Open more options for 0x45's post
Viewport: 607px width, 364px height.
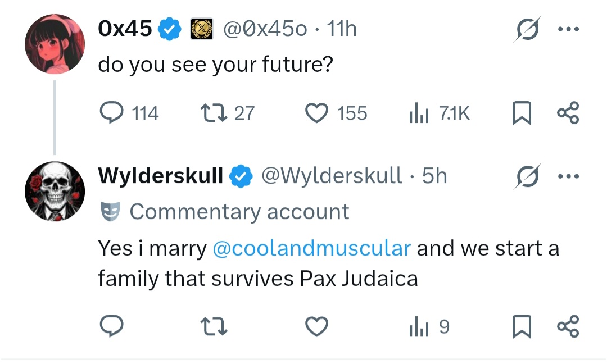tap(568, 29)
